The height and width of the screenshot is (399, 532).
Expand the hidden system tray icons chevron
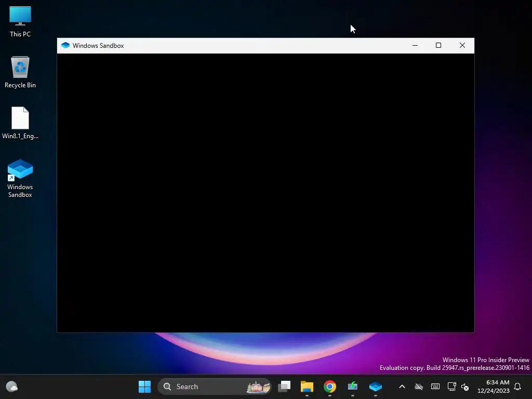(402, 387)
